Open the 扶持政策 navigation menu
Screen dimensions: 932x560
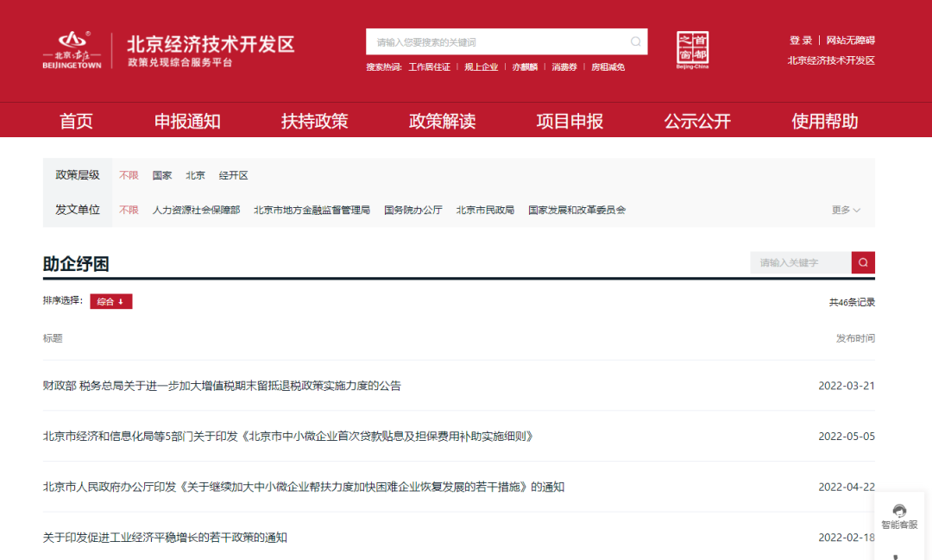tap(315, 120)
